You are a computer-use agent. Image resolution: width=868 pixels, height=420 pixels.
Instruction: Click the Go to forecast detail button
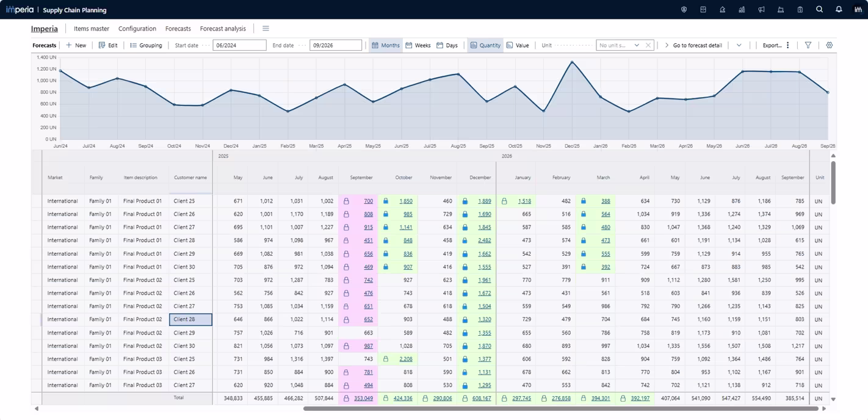[x=693, y=45]
